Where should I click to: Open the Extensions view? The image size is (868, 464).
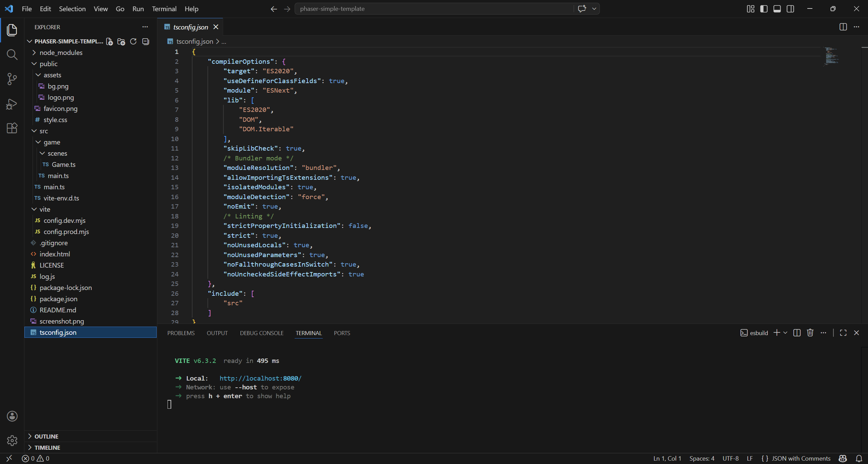(12, 128)
